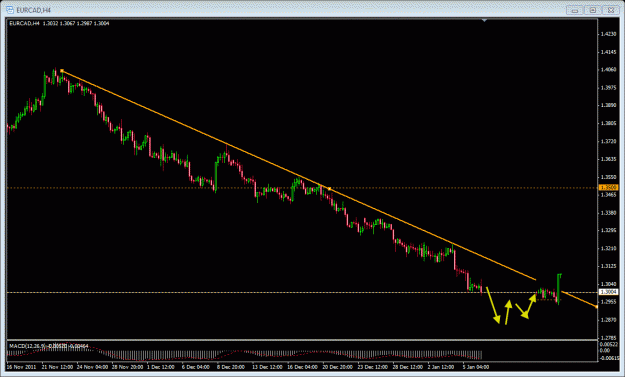The width and height of the screenshot is (625, 377).
Task: Click the MACD(12,26,9) indicator label
Action: click(49, 346)
